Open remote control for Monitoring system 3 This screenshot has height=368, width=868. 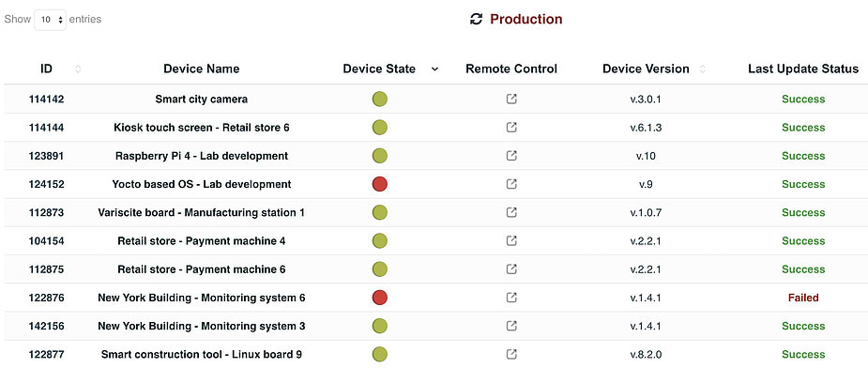(x=511, y=326)
